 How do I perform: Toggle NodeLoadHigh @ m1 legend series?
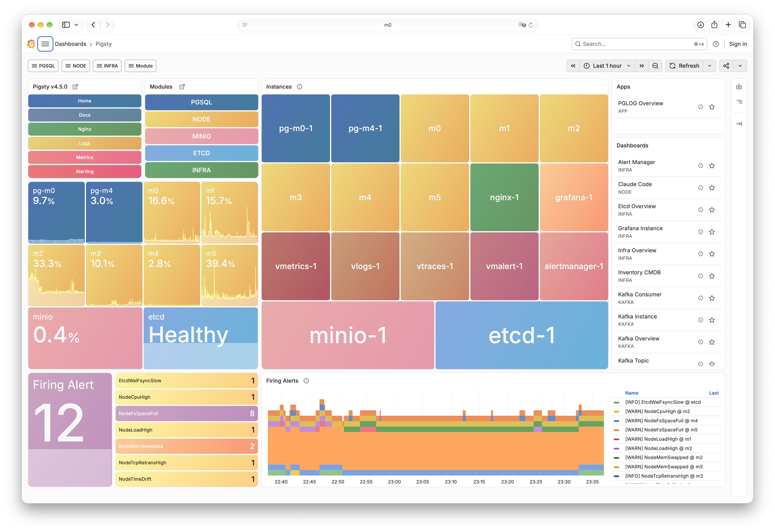pos(658,439)
